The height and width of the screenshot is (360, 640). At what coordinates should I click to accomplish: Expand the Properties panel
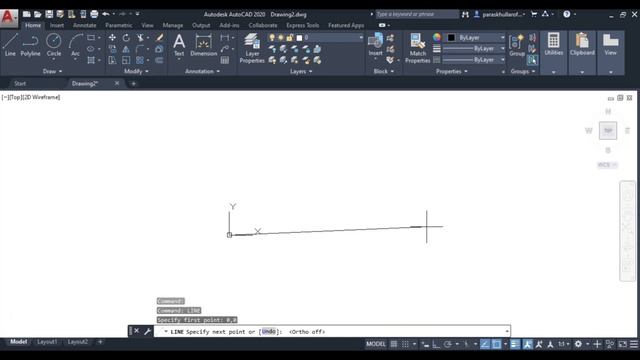pos(451,71)
